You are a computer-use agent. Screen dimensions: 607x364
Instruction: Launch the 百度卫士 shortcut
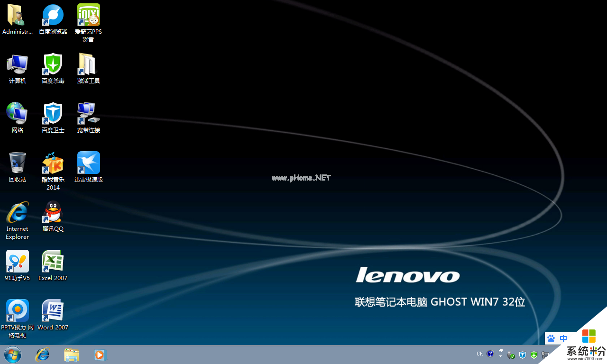point(53,118)
